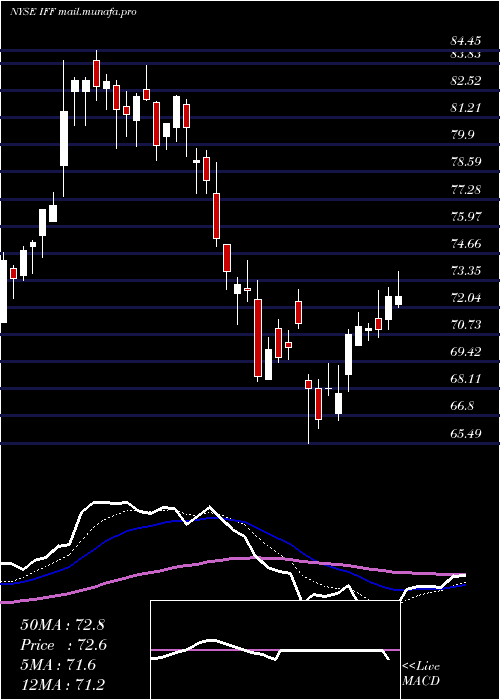Select the 75.97 price axis label

[465, 217]
